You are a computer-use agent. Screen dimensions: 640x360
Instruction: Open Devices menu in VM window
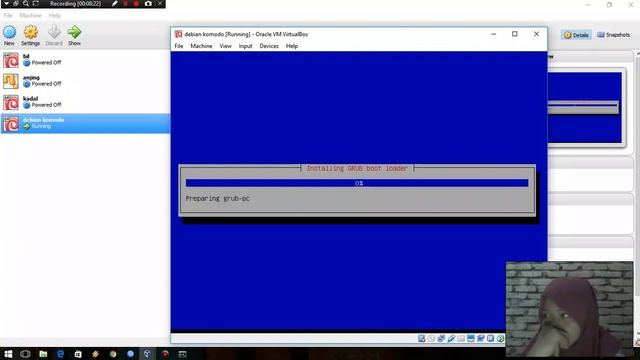coord(269,46)
